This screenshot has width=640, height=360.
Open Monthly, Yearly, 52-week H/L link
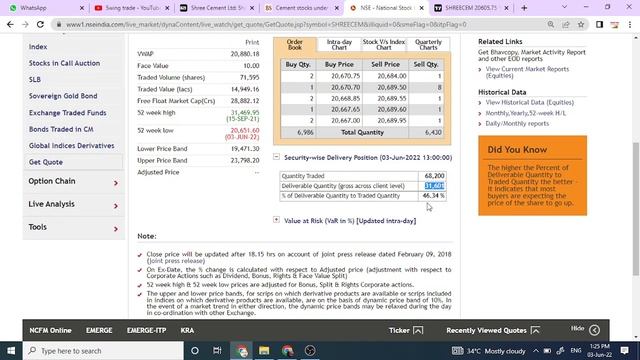click(526, 113)
